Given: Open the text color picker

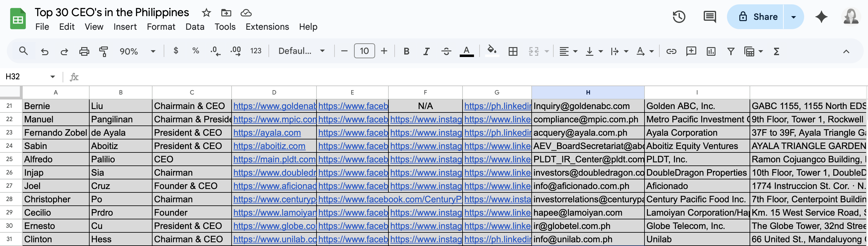Looking at the screenshot, I should (466, 51).
